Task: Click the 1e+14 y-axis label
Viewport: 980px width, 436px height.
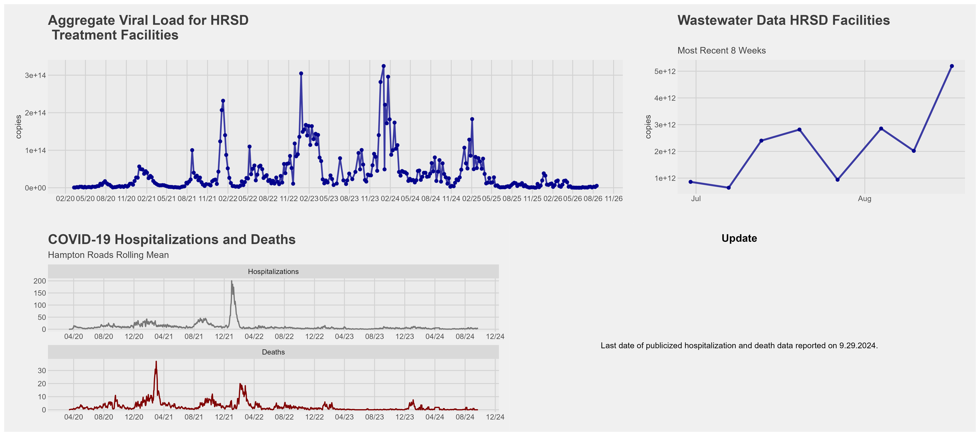Action: 35,150
